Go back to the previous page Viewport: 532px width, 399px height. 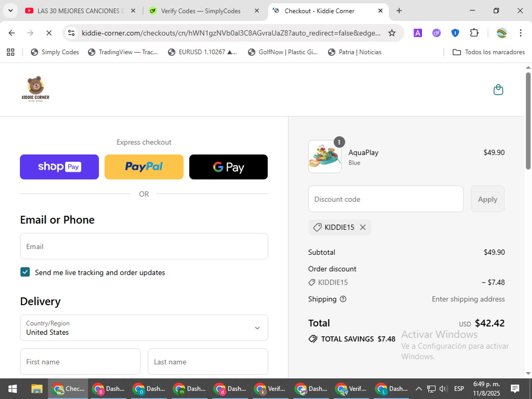(x=12, y=33)
